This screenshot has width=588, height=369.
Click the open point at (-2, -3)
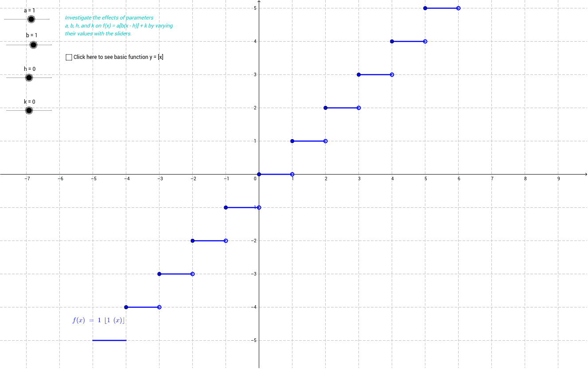pos(193,274)
